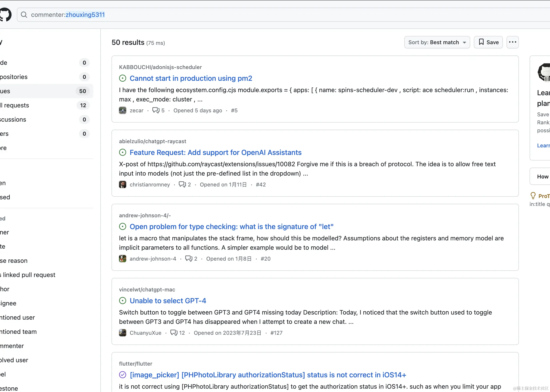The width and height of the screenshot is (550, 392).
Task: Open the three-dots more options menu
Action: pos(512,42)
